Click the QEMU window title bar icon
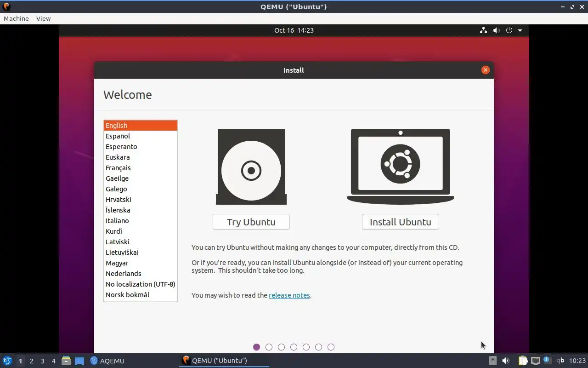This screenshot has height=368, width=588. coord(6,6)
